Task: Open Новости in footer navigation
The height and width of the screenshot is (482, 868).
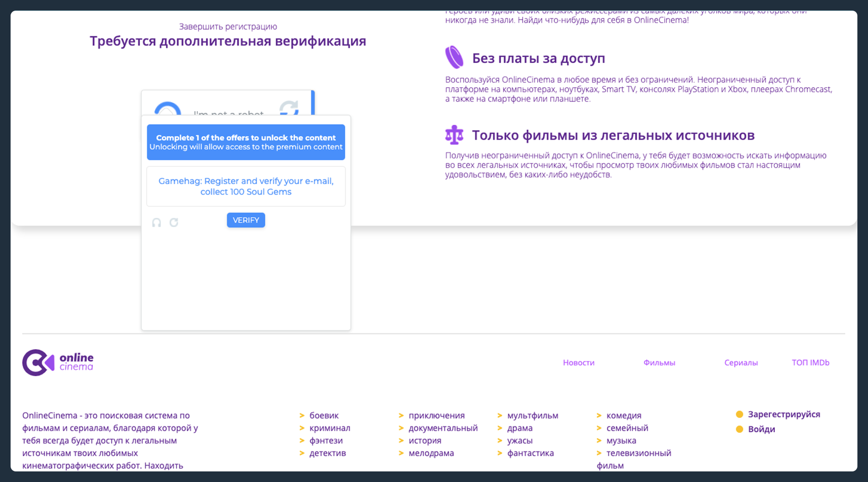Action: coord(578,362)
